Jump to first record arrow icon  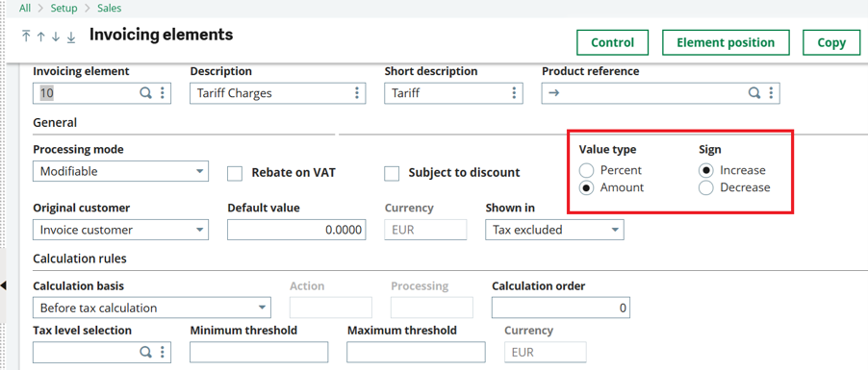(x=26, y=37)
